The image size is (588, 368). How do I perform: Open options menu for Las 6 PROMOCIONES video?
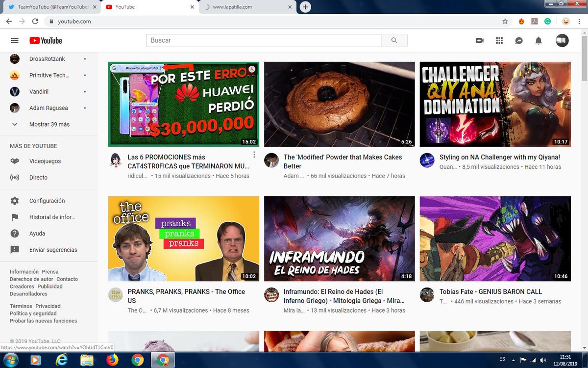[x=254, y=155]
